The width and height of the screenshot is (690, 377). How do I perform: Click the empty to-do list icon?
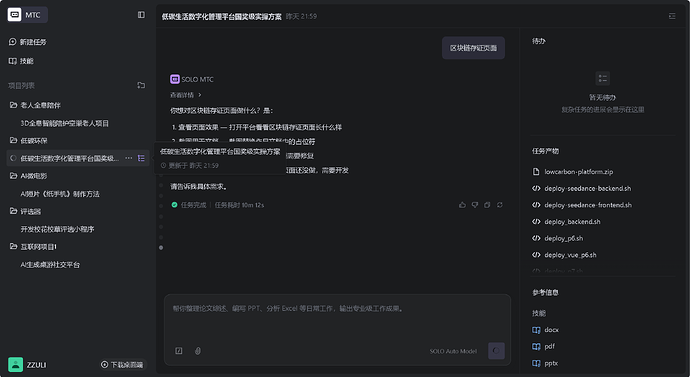point(602,79)
